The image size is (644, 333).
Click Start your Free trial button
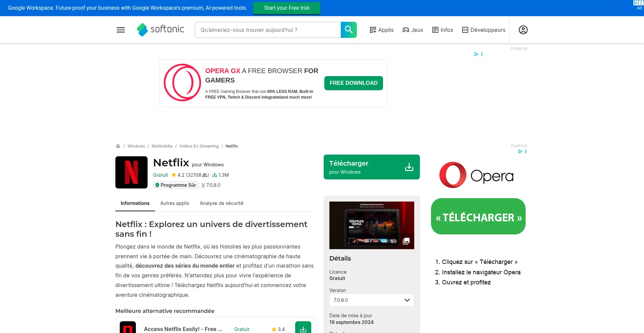click(287, 8)
